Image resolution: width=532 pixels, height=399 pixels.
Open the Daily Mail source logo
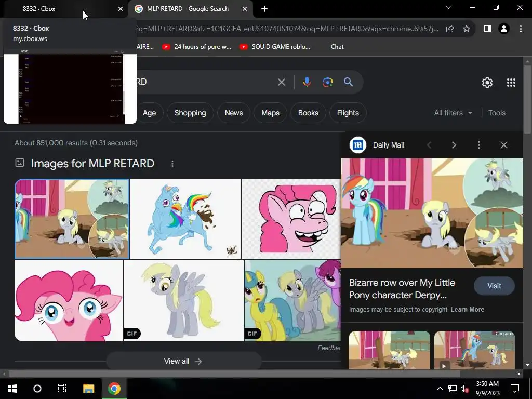(x=358, y=145)
